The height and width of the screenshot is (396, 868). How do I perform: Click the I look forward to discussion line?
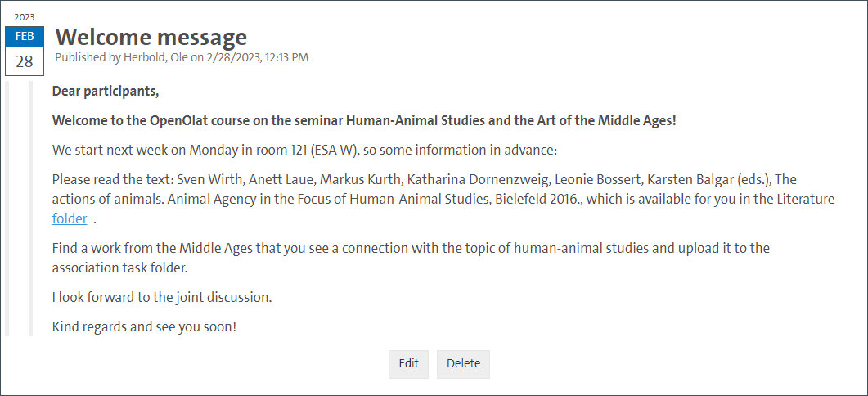(161, 297)
